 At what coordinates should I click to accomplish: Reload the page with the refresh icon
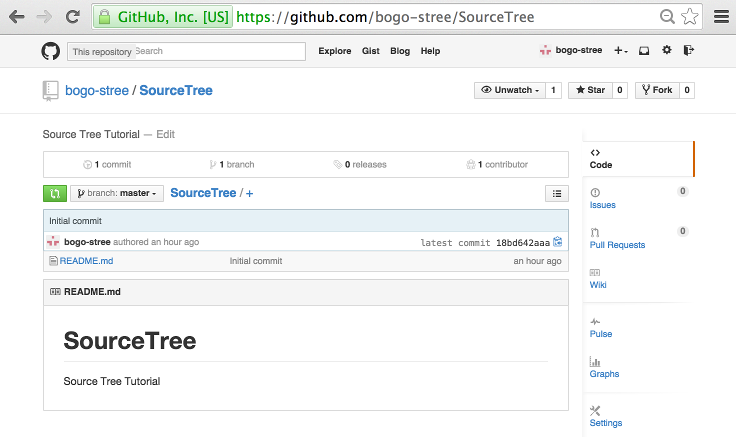pyautogui.click(x=72, y=17)
